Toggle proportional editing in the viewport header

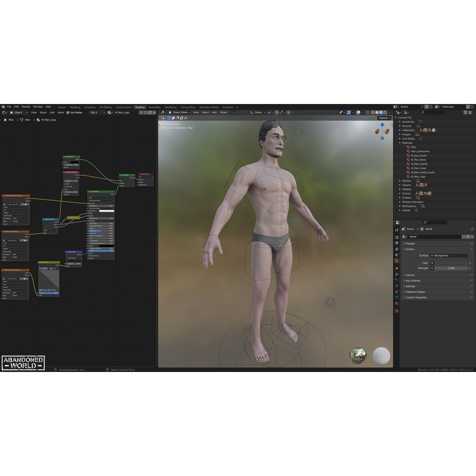click(288, 112)
